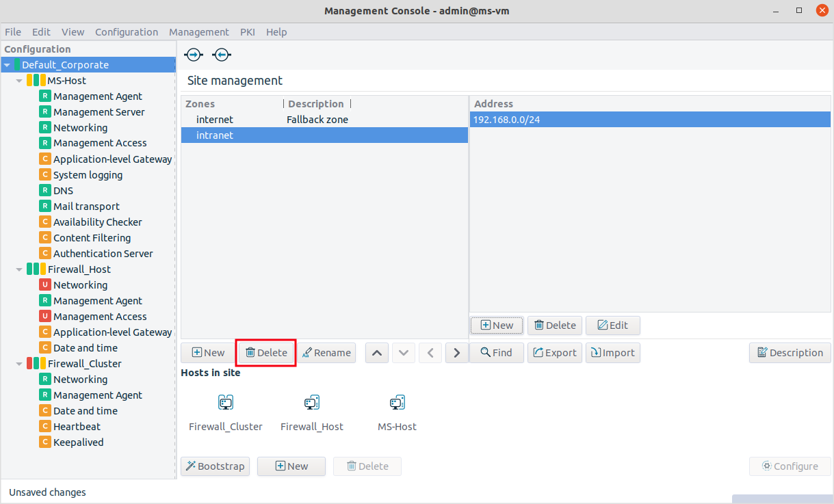Screen dimensions: 834x504
Task: Click the incoming connection arrow icon in toolbar
Action: pyautogui.click(x=221, y=54)
